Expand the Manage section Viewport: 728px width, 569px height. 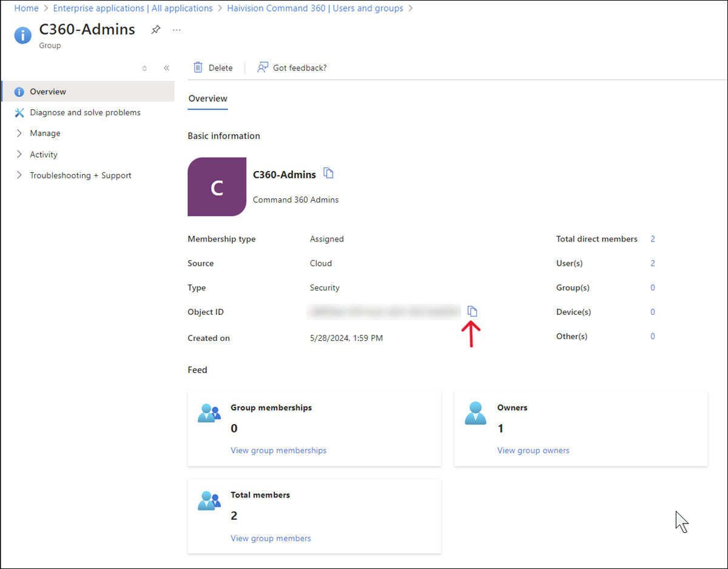[45, 133]
